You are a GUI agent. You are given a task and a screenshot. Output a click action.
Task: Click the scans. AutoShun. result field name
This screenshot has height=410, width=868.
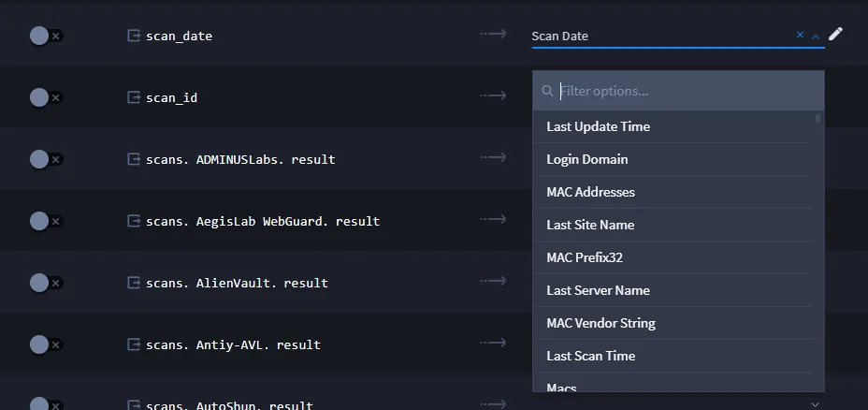coord(229,405)
